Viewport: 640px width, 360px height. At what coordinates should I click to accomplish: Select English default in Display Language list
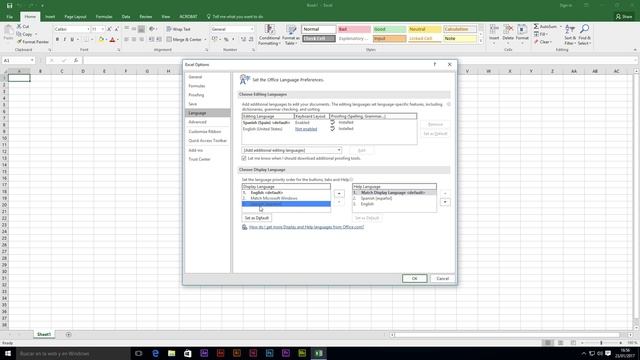coord(286,193)
